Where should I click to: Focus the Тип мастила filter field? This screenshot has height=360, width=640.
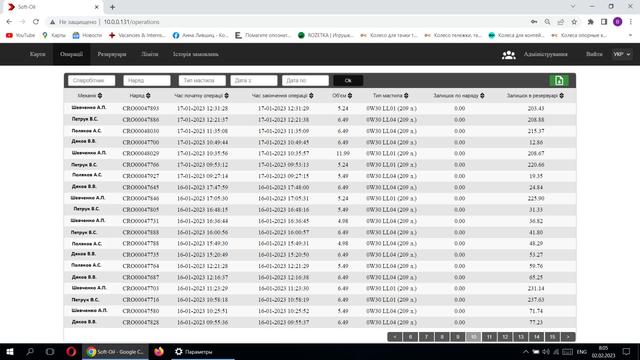(x=202, y=80)
